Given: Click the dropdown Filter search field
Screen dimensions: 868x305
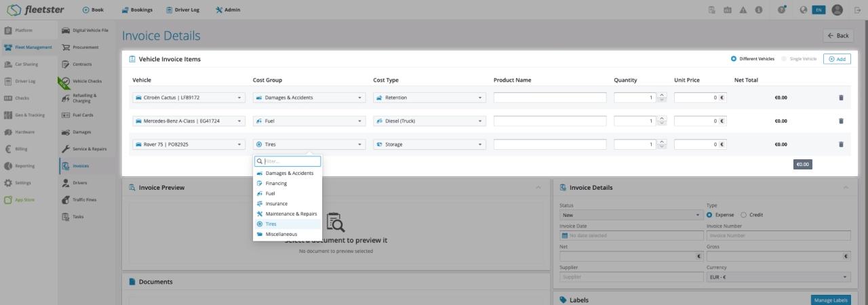Looking at the screenshot, I should [288, 161].
